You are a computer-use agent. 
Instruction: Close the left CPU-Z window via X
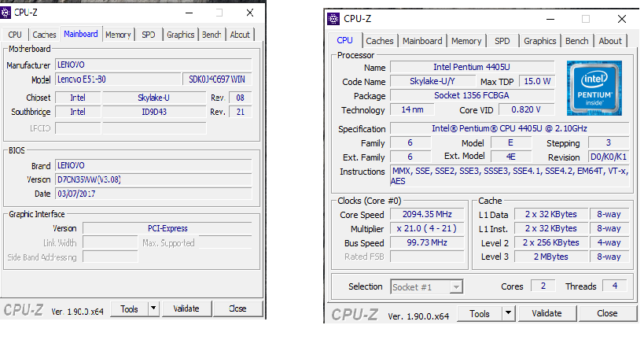pos(250,13)
